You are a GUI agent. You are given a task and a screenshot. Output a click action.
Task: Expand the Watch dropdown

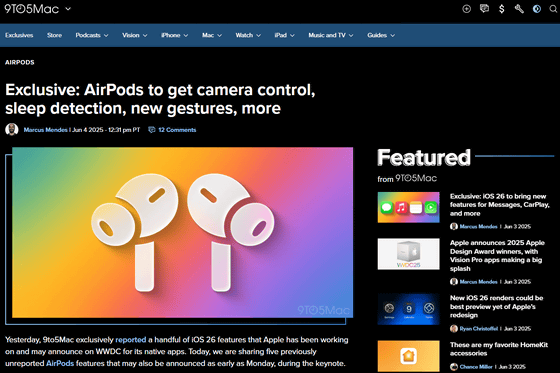click(248, 35)
